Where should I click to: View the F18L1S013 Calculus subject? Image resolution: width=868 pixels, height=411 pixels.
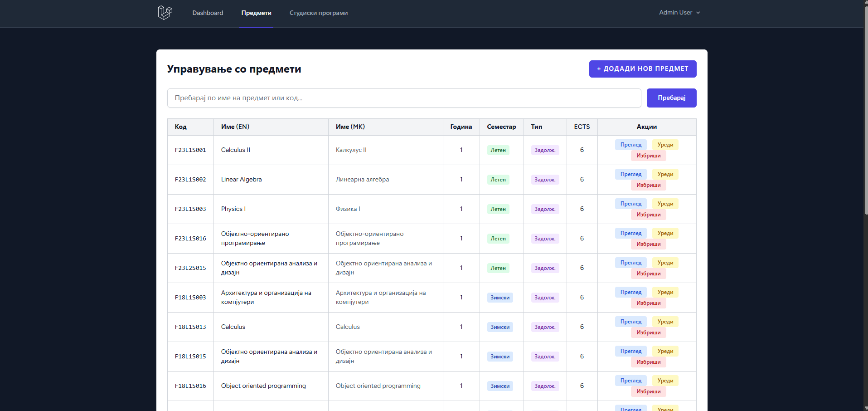coord(630,322)
